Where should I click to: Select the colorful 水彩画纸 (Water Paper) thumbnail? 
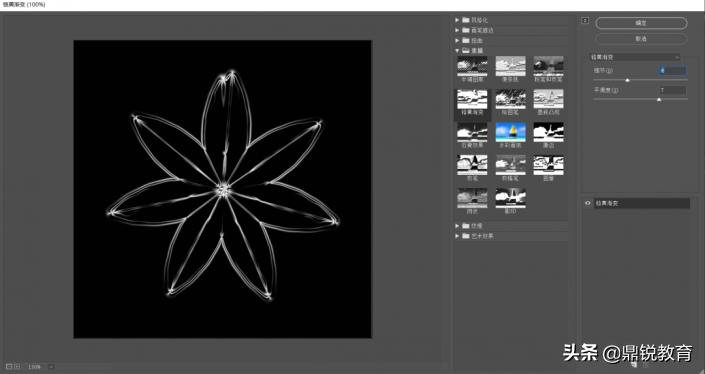[510, 133]
